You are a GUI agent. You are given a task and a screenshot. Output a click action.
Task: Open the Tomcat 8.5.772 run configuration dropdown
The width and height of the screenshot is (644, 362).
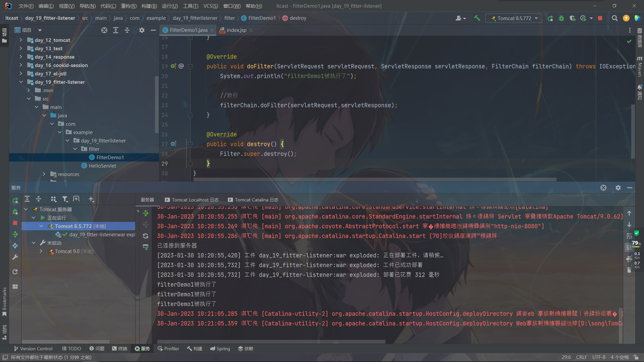tap(514, 18)
